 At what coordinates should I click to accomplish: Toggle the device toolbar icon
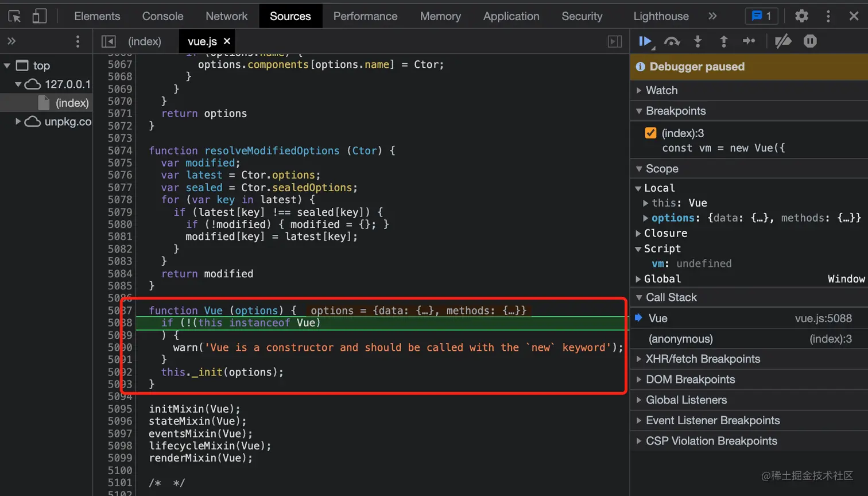coord(39,16)
